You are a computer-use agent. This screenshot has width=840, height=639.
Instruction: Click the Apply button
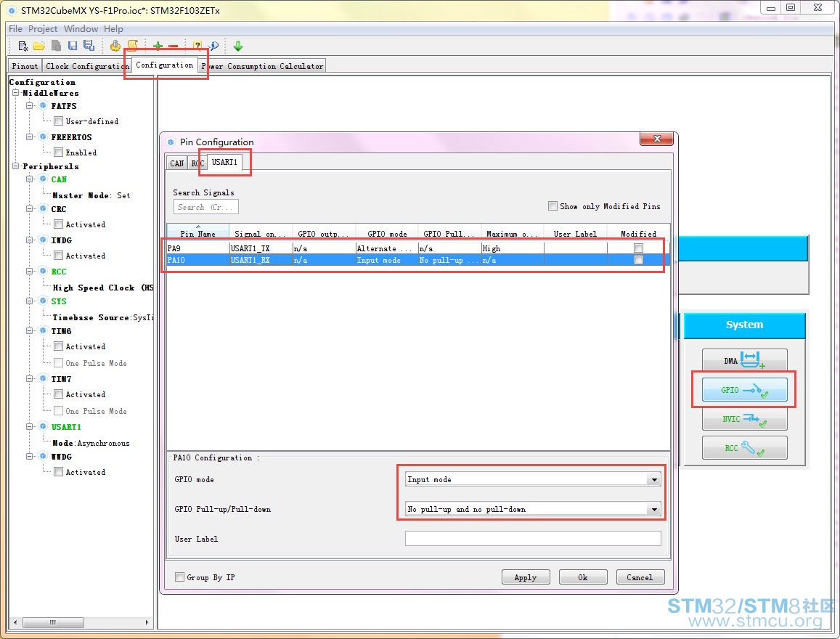point(526,577)
